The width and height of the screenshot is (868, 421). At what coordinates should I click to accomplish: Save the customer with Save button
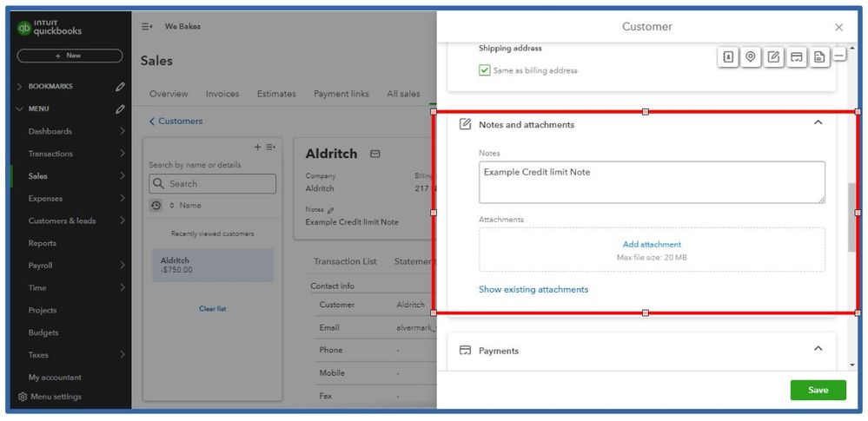[818, 390]
